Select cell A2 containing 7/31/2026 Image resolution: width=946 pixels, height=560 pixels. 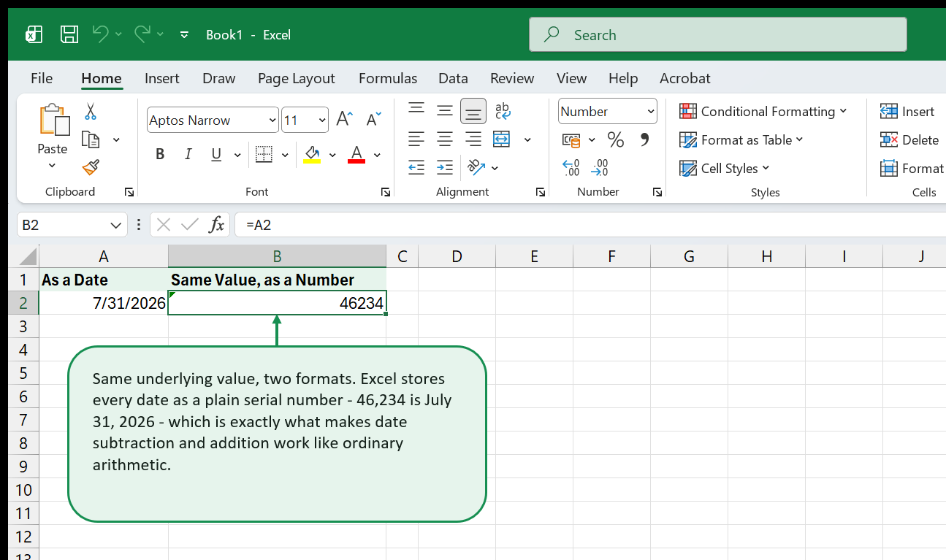[x=104, y=303]
